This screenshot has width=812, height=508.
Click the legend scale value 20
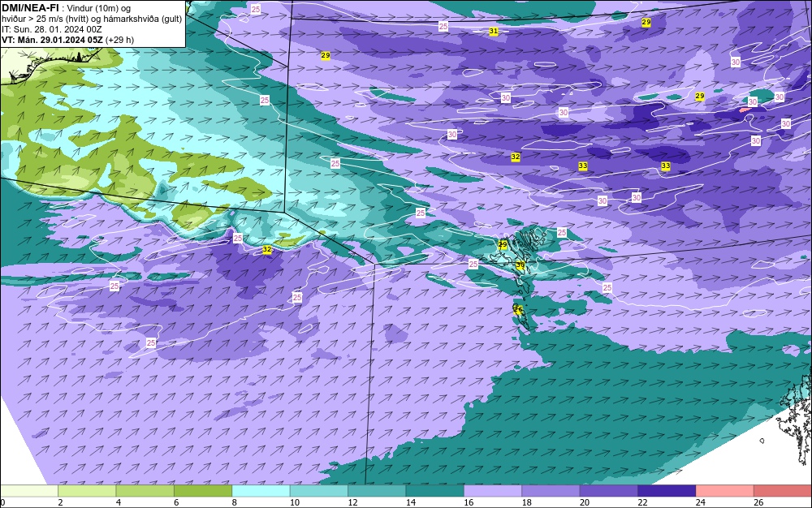[x=585, y=502]
